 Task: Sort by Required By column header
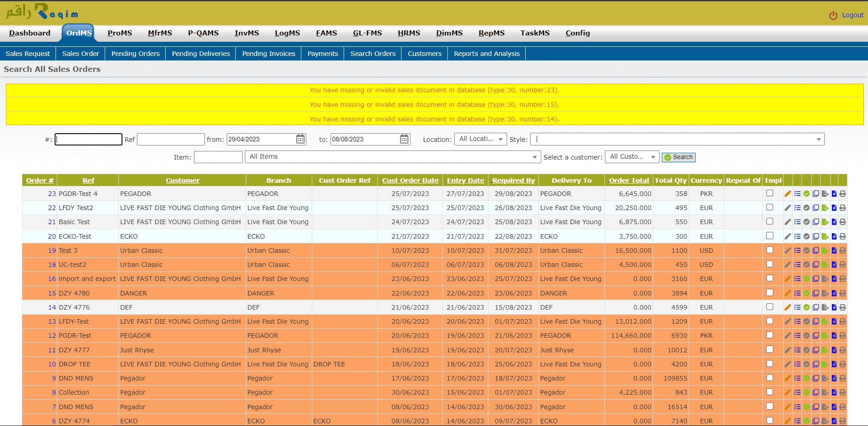click(x=513, y=180)
